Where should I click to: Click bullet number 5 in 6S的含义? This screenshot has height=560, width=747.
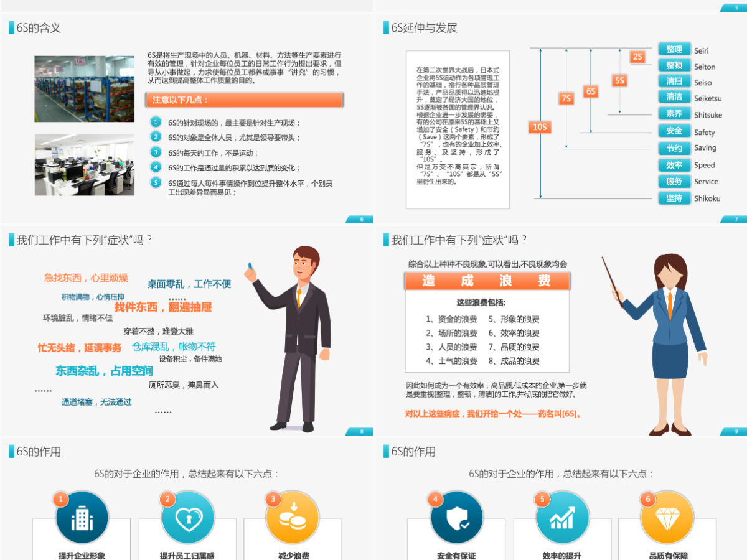pos(156,182)
